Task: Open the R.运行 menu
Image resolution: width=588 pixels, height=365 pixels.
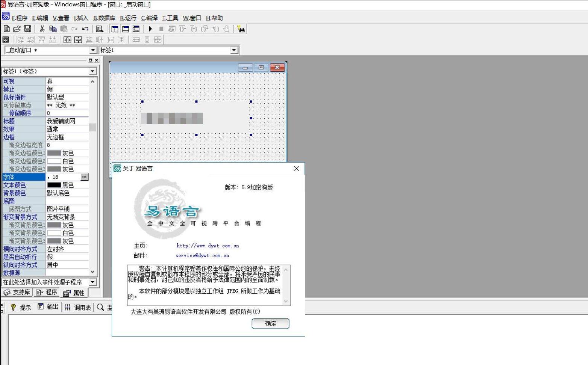Action: coord(128,18)
